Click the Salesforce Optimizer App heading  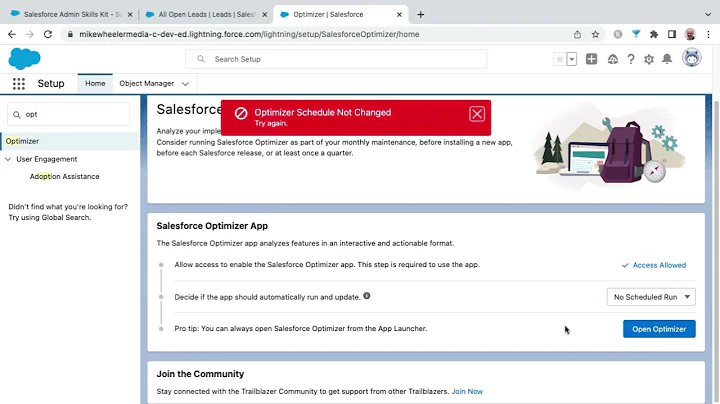pyautogui.click(x=212, y=226)
